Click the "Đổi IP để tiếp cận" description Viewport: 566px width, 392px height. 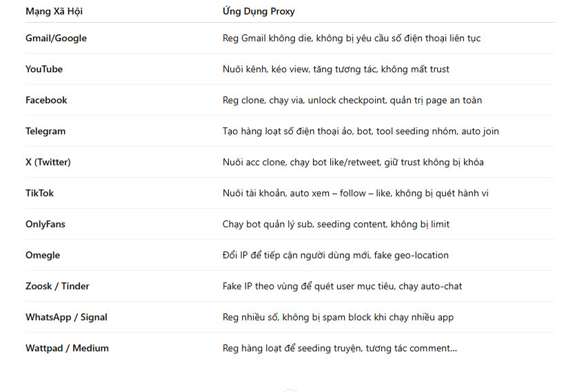click(335, 255)
